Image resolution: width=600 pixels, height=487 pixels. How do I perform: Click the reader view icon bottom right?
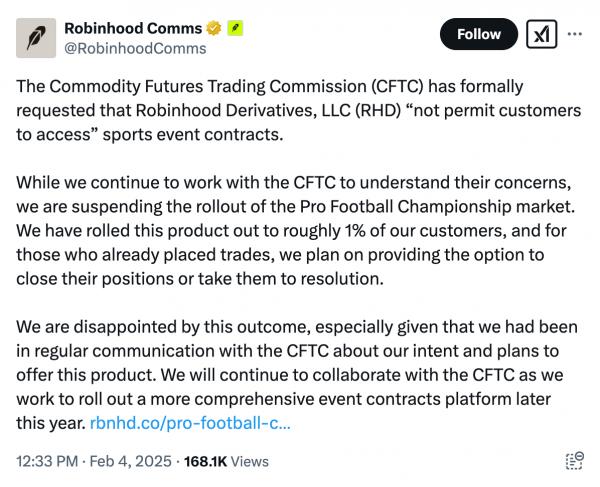[x=574, y=461]
